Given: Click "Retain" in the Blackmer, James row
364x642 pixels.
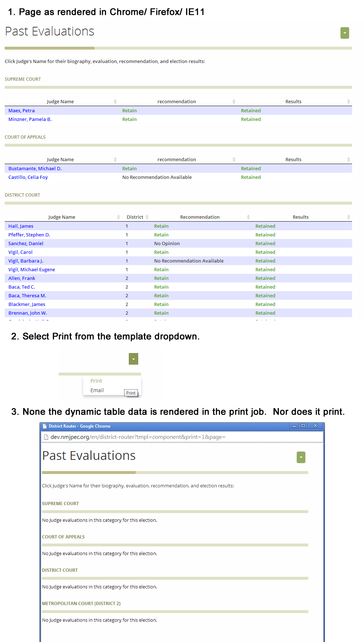Looking at the screenshot, I should [161, 304].
